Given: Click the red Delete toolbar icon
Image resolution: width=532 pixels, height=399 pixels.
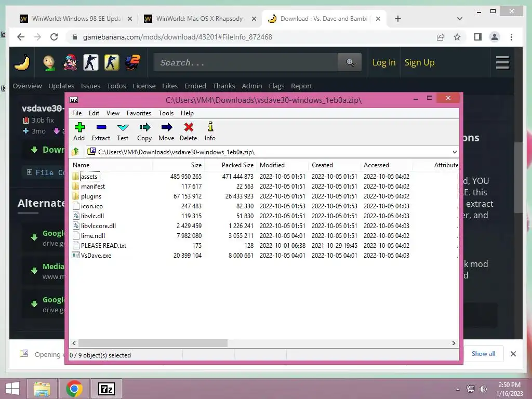Looking at the screenshot, I should point(188,131).
